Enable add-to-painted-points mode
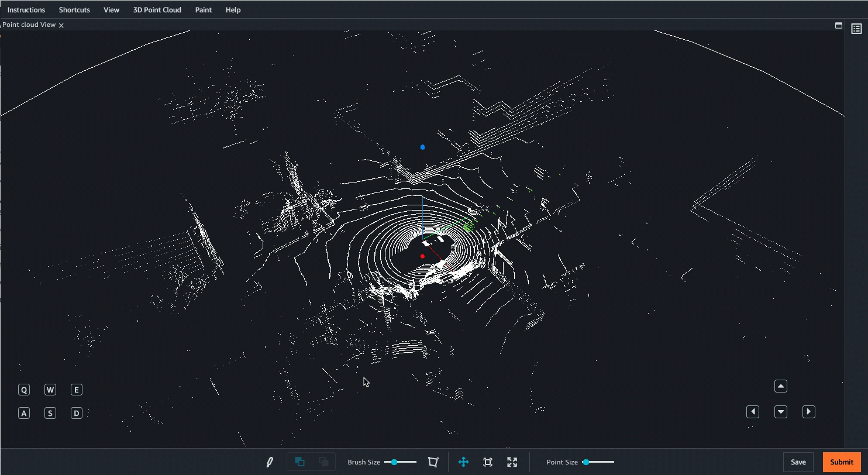Image resolution: width=868 pixels, height=475 pixels. click(x=299, y=462)
